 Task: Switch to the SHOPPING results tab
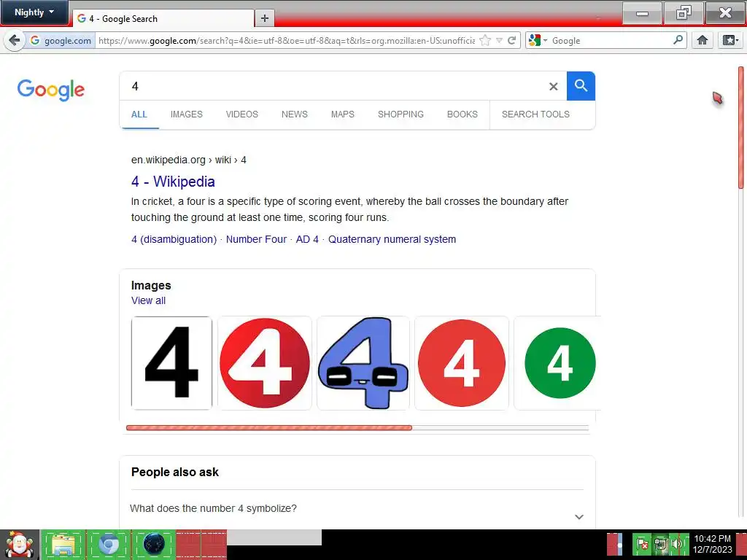[400, 114]
